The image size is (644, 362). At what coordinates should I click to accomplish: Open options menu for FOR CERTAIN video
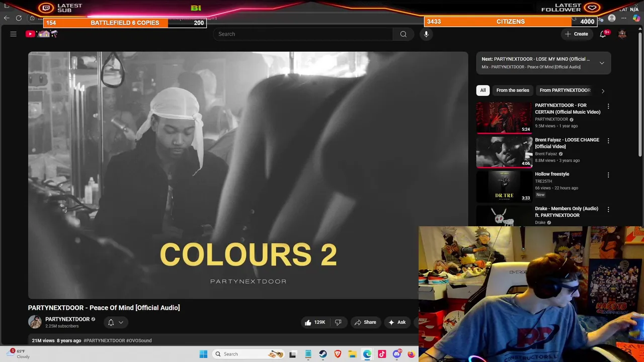point(608,107)
